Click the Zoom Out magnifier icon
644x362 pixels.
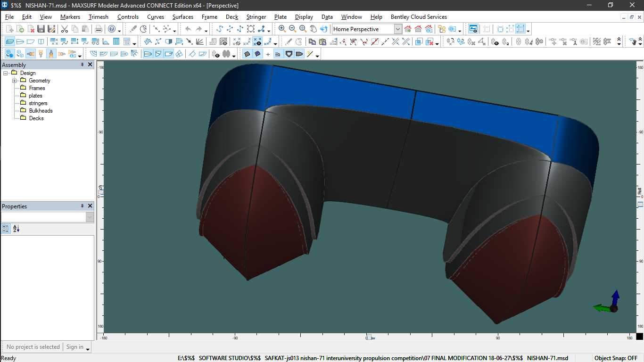coord(292,29)
